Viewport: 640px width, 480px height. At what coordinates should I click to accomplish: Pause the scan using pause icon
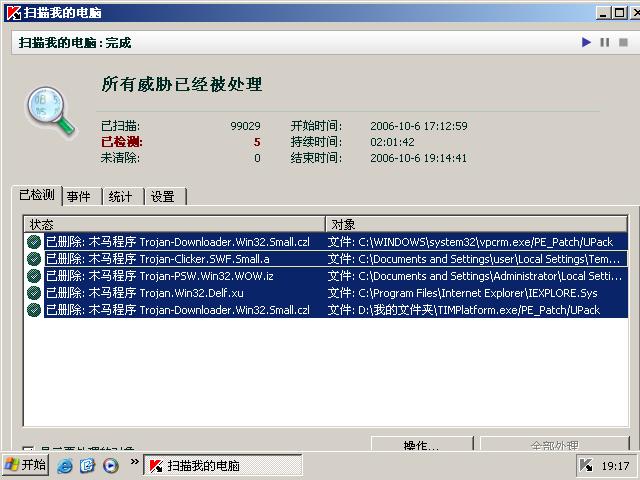coord(604,42)
